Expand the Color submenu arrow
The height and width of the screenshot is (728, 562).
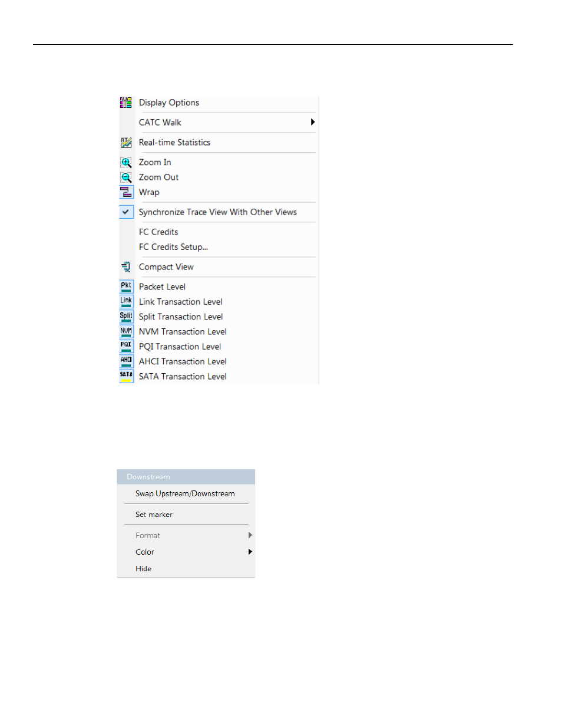(250, 552)
